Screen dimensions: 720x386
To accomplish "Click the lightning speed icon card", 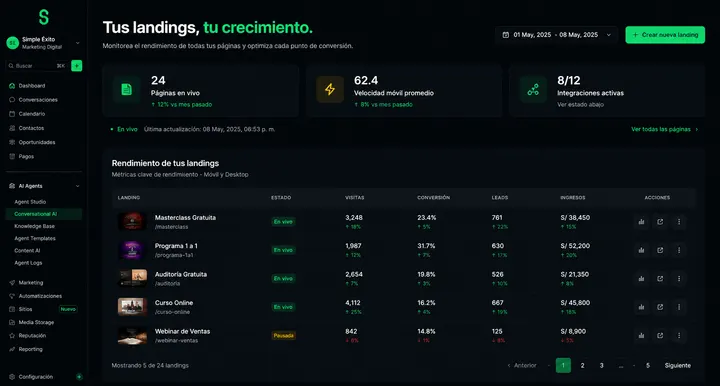I will tap(330, 89).
